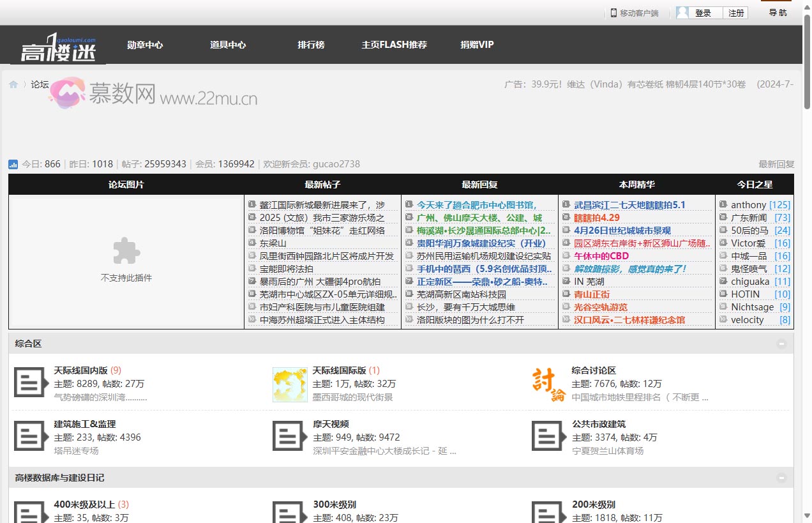812x523 pixels.
Task: Click the 注册 register button
Action: [x=735, y=13]
